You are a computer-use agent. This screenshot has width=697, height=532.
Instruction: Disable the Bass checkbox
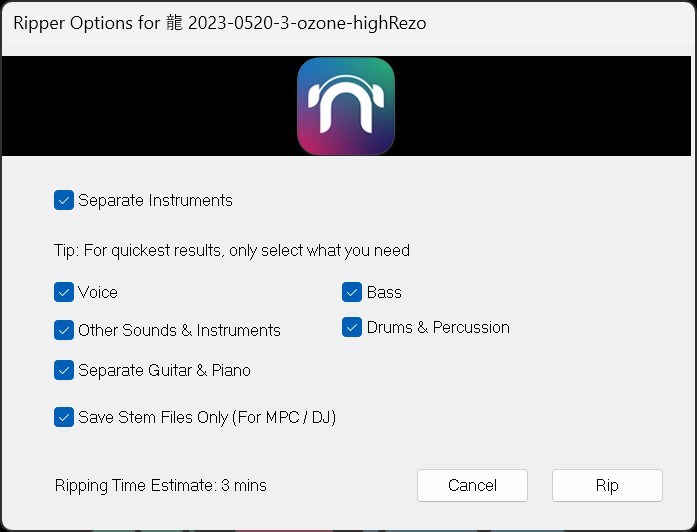(x=352, y=292)
